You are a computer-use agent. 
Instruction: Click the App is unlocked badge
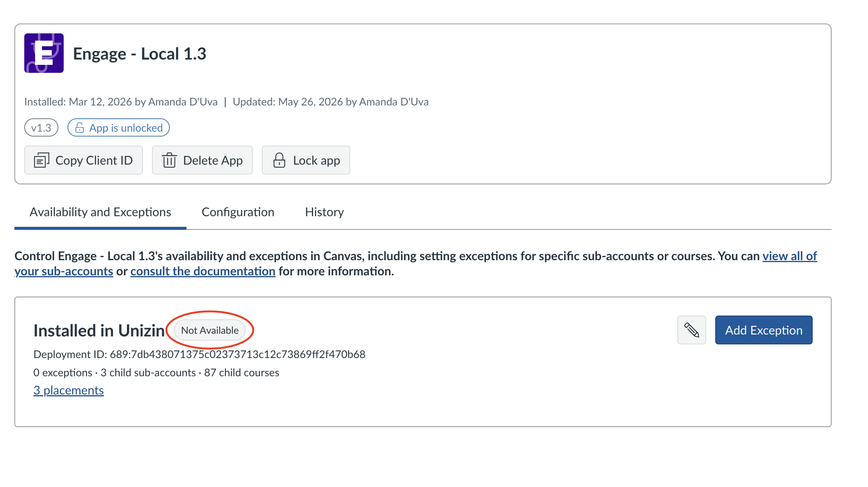pyautogui.click(x=119, y=128)
